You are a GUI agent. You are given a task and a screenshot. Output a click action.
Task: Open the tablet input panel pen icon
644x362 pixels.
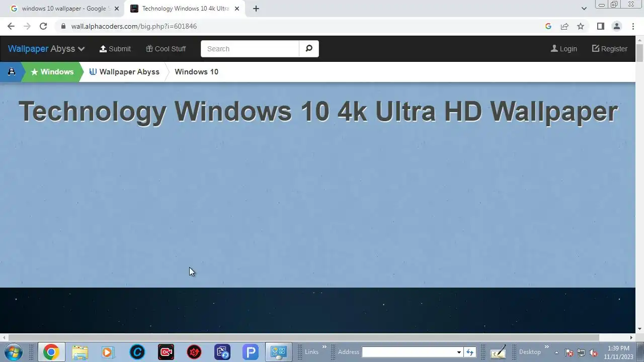pos(498,352)
